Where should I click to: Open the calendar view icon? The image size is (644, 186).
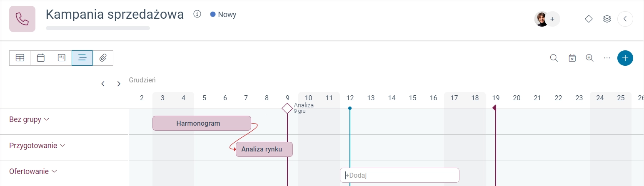(41, 58)
